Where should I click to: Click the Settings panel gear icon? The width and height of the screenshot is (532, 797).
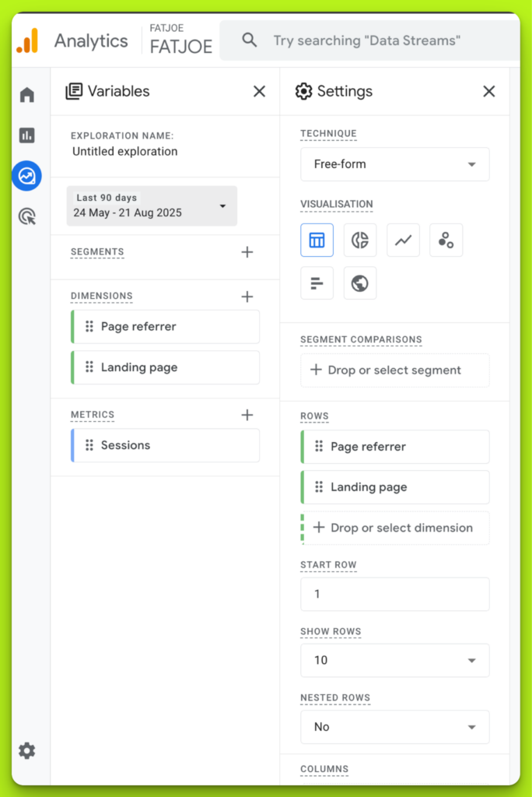(x=304, y=92)
